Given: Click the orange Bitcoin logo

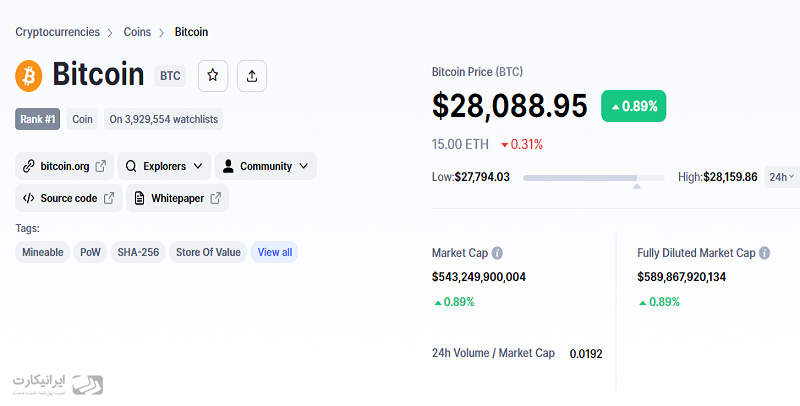Looking at the screenshot, I should pyautogui.click(x=29, y=76).
